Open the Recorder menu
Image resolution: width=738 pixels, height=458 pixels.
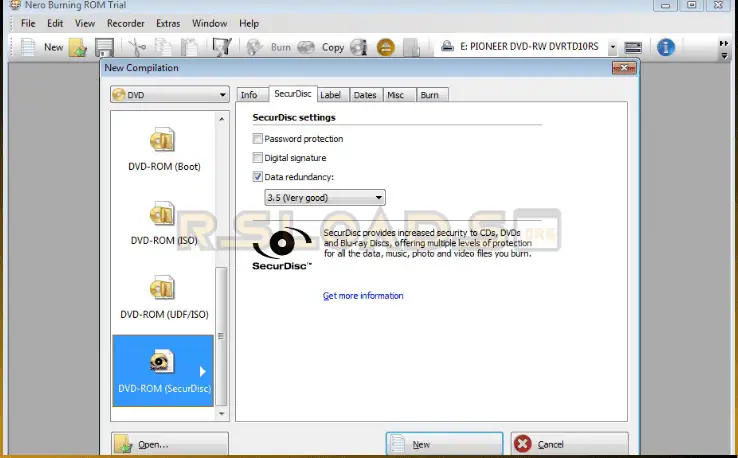125,23
